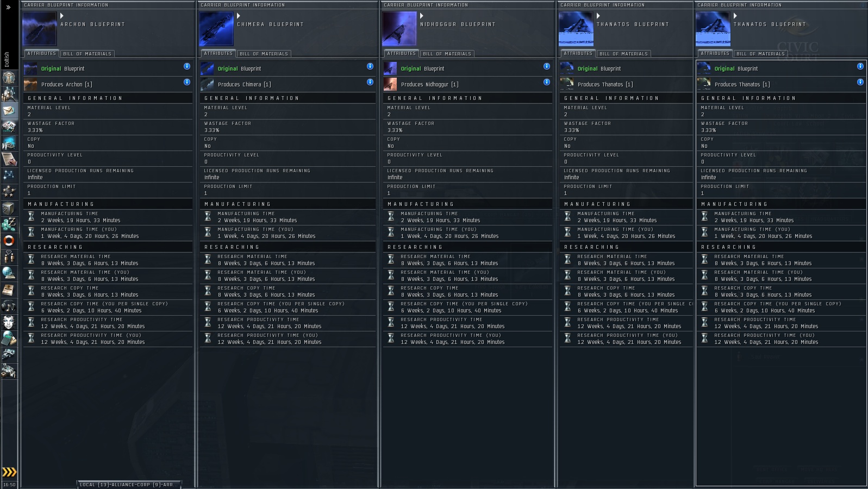Expand the sidebar with the top double-chevron
Image resolution: width=868 pixels, height=489 pixels.
tap(9, 7)
